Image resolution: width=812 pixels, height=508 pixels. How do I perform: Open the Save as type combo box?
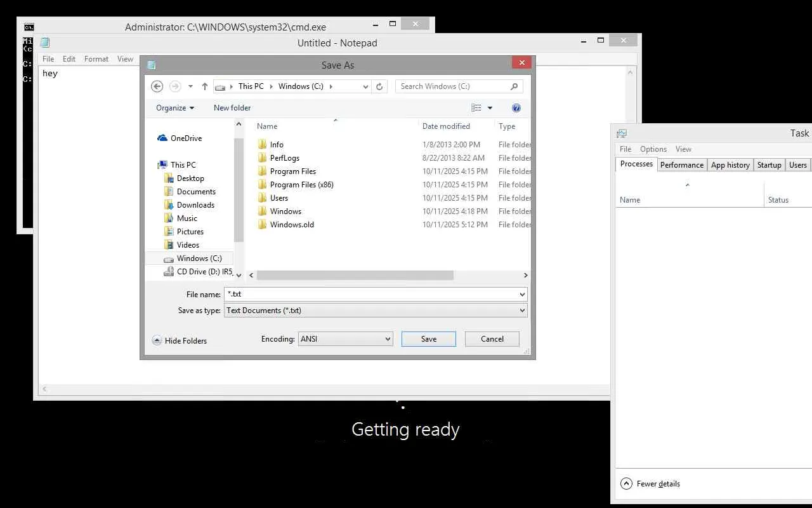click(x=376, y=311)
